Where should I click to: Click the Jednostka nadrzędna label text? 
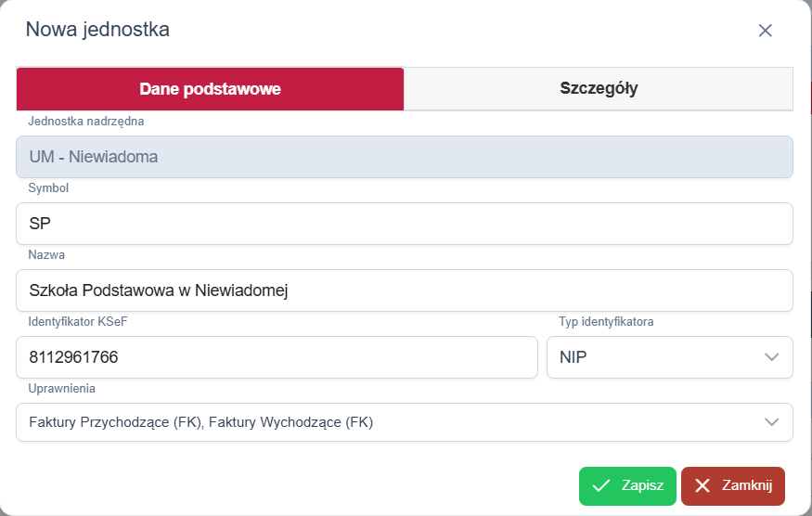(x=86, y=121)
